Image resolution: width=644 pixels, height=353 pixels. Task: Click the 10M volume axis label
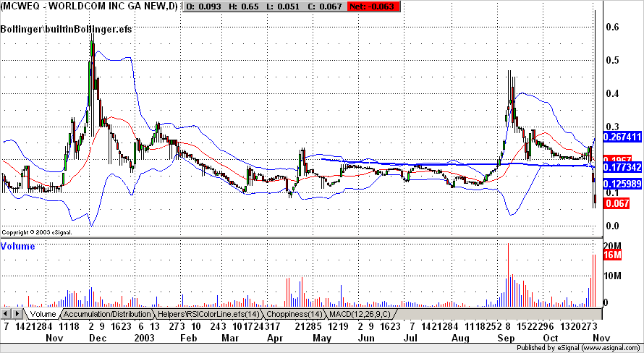point(614,276)
